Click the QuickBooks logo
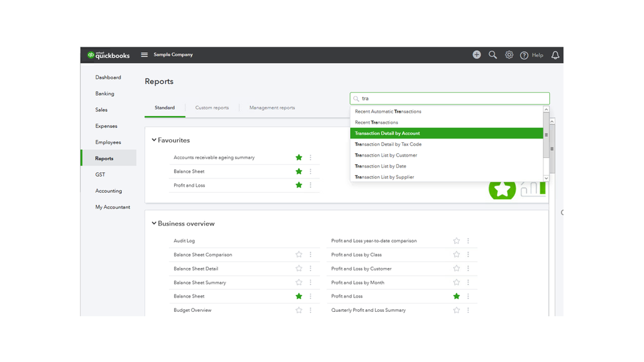The width and height of the screenshot is (644, 362). pos(108,55)
